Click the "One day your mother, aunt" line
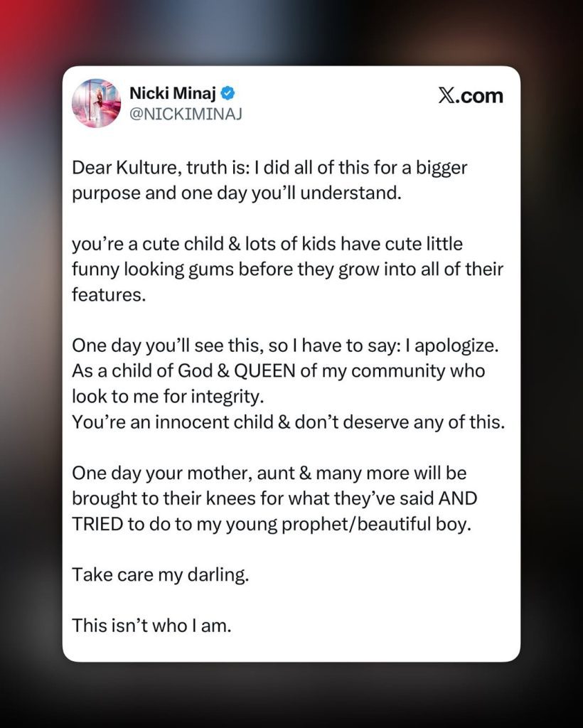Screen dimensions: 583x728 coord(269,473)
